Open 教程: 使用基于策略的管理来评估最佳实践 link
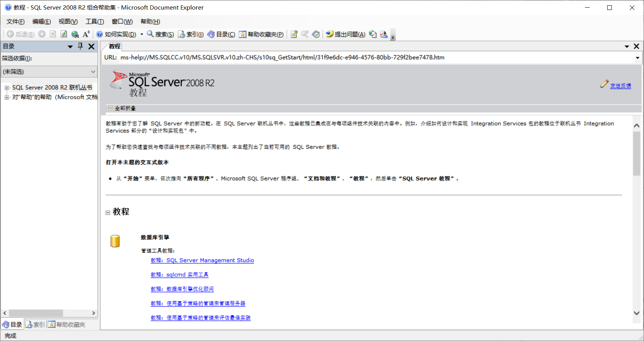 tap(201, 318)
